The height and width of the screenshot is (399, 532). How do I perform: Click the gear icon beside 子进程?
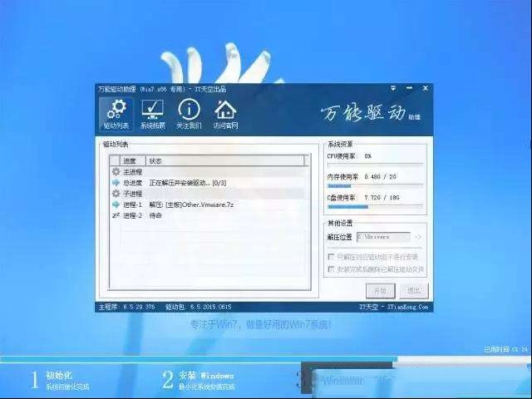coord(116,194)
